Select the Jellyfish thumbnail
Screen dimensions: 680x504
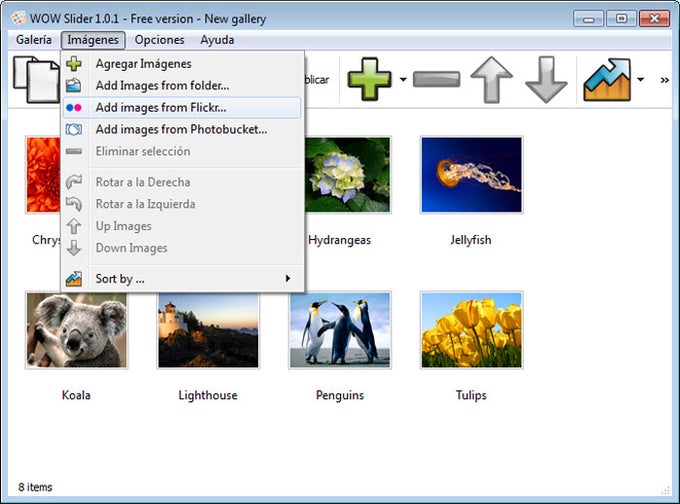tap(471, 175)
